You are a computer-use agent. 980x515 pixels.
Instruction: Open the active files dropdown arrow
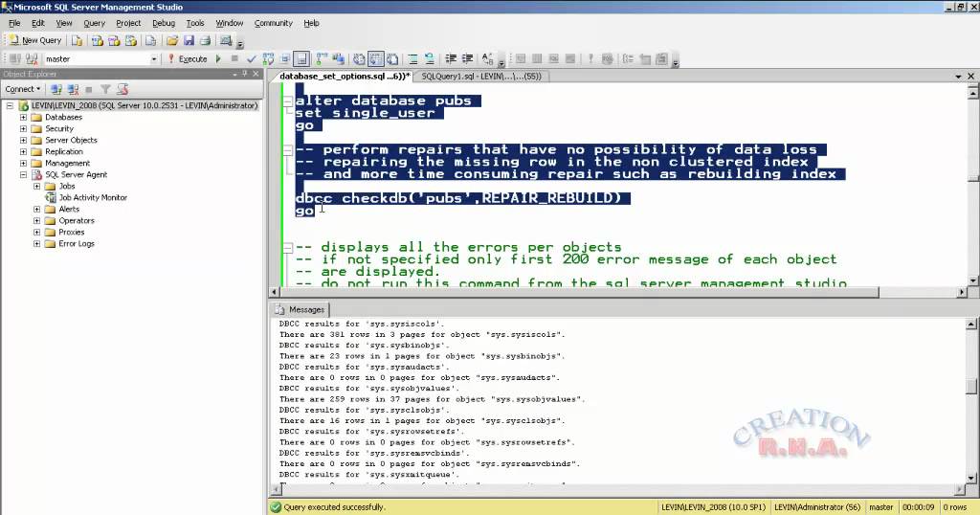(958, 77)
